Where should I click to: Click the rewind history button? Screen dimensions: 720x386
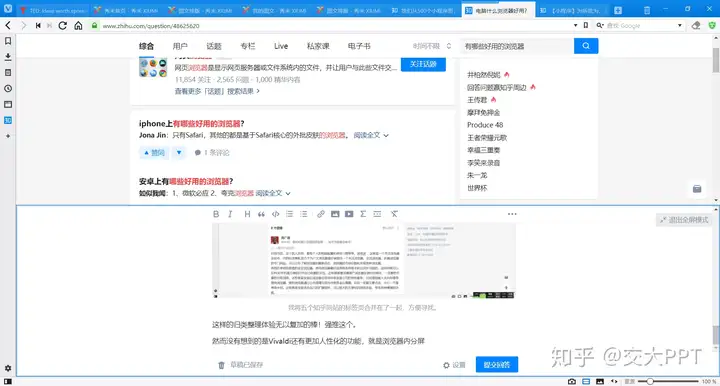click(38, 26)
